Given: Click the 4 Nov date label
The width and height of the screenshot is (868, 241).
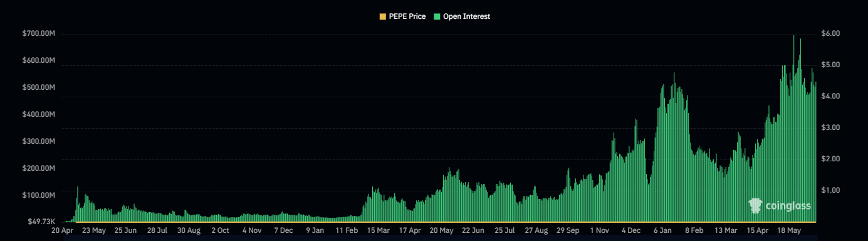Looking at the screenshot, I should 251,231.
